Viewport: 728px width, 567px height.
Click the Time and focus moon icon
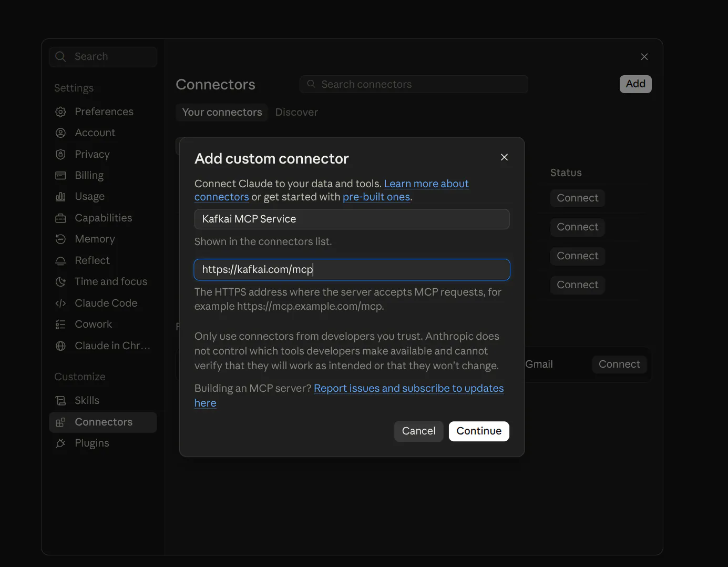pyautogui.click(x=60, y=281)
